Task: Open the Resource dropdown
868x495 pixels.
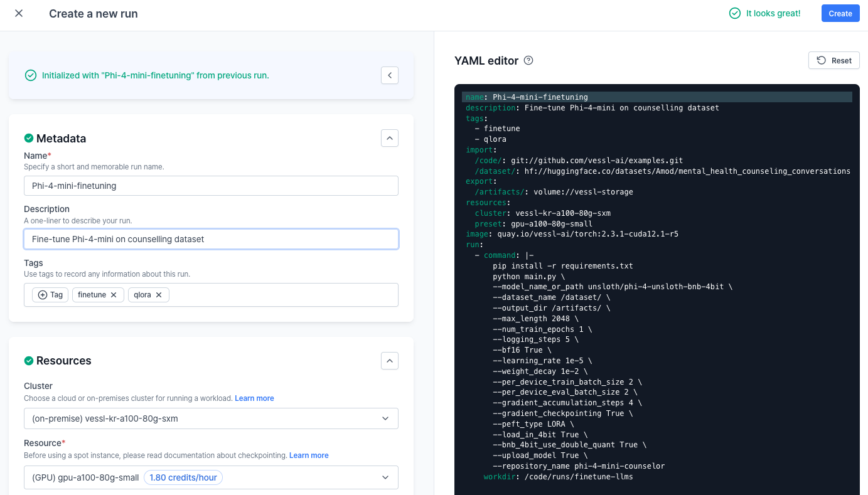Action: tap(211, 477)
